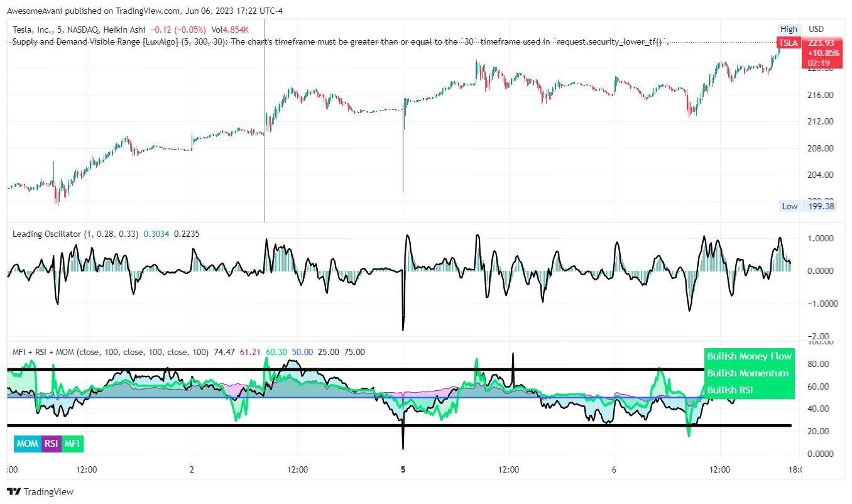Viewport: 852px width, 504px height.
Task: Click the 80.00 axis label in MFI pane
Action: [x=819, y=364]
